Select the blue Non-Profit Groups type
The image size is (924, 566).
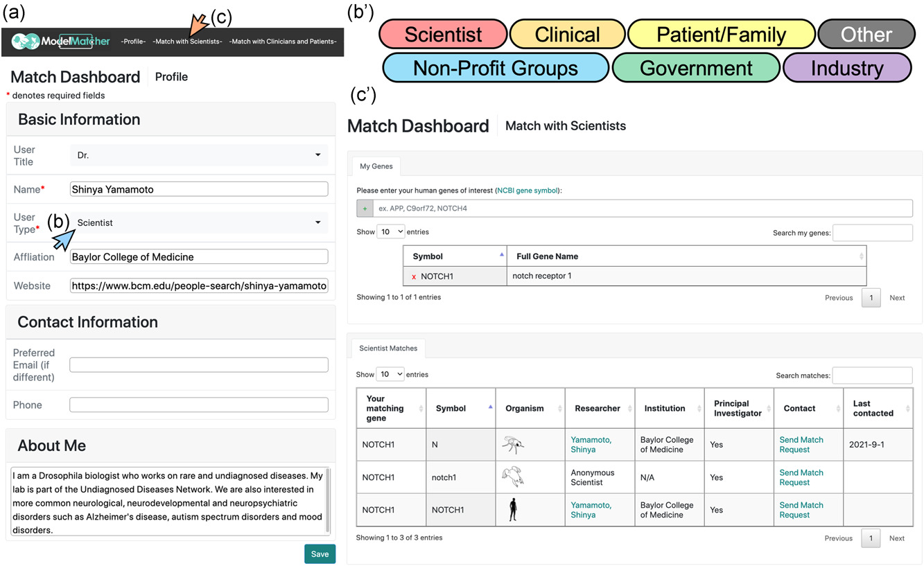coord(496,68)
